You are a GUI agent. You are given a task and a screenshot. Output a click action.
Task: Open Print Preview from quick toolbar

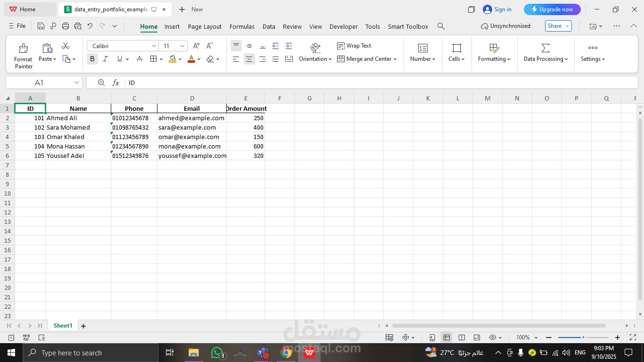78,26
